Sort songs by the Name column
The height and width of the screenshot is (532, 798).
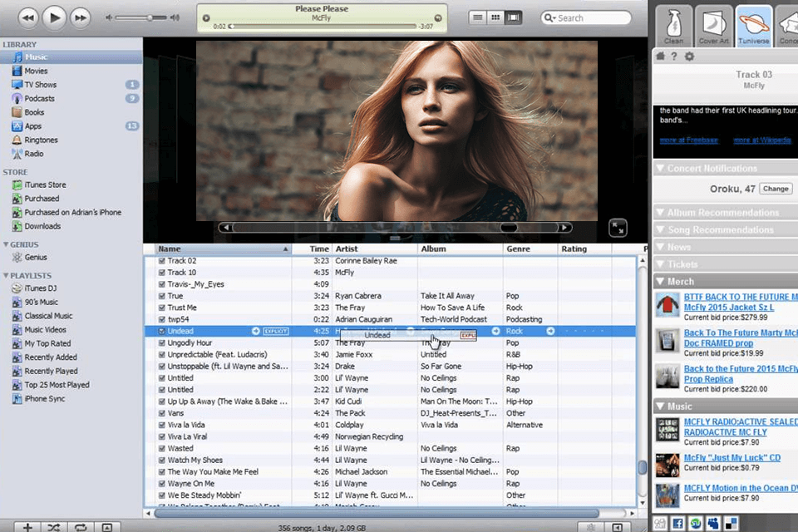(223, 249)
